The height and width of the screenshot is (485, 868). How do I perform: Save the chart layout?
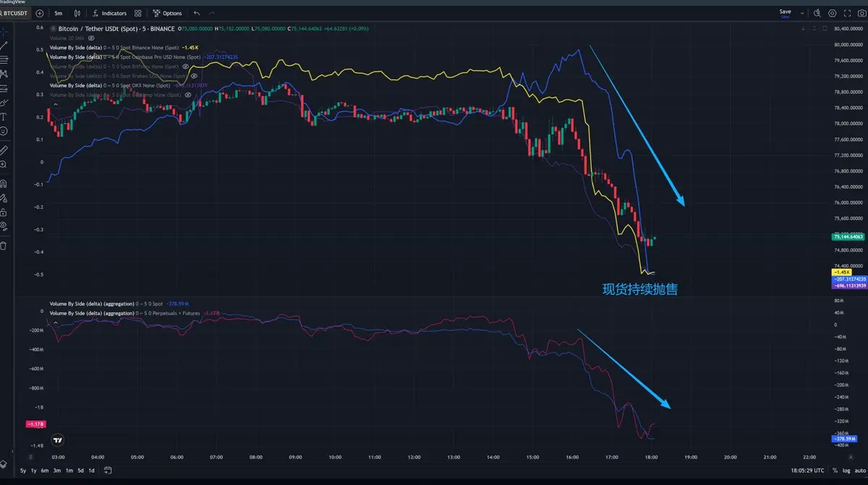[785, 13]
